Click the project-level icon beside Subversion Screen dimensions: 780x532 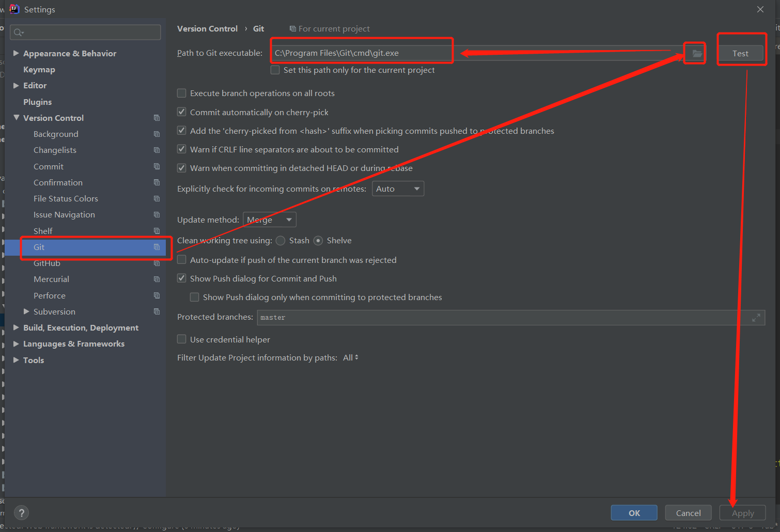157,311
